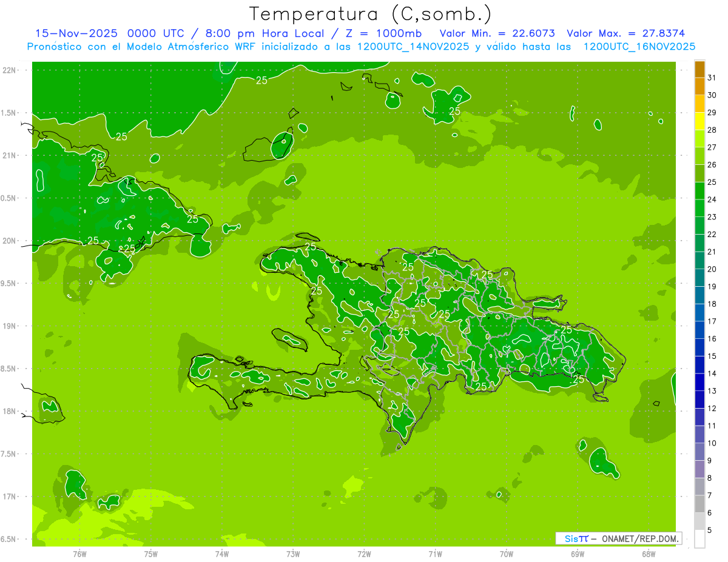Pick the green swatch between 24 and 25
Screen dimensions: 728x562
(x=699, y=191)
